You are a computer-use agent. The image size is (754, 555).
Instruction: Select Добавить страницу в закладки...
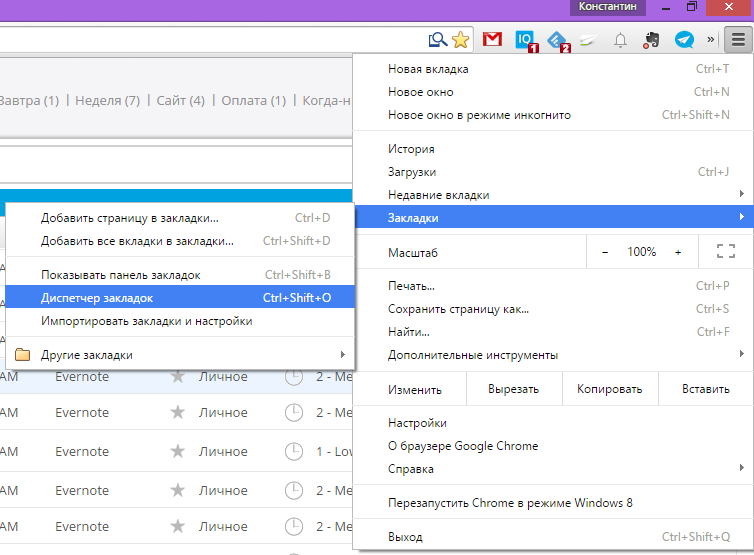point(180,218)
